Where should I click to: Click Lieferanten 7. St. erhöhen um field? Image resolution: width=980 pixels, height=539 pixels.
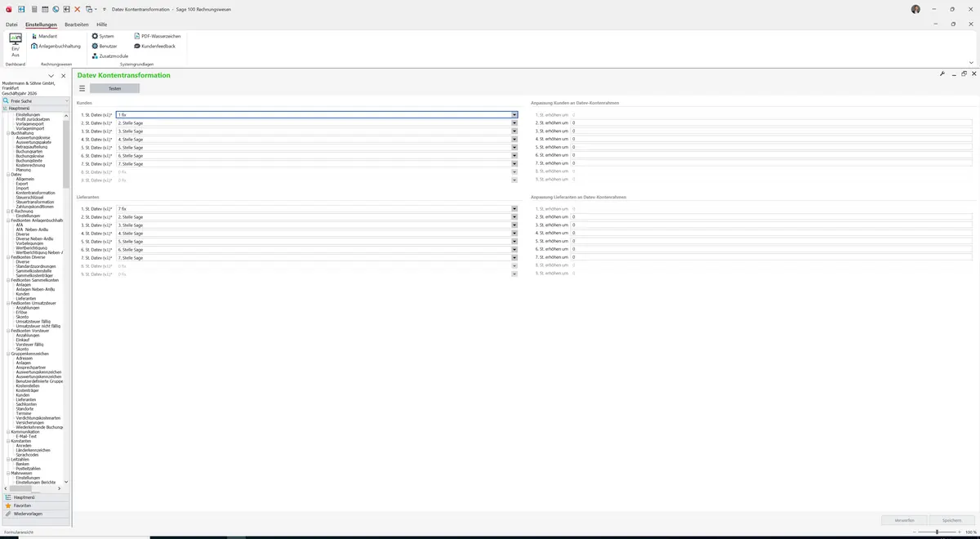[771, 257]
